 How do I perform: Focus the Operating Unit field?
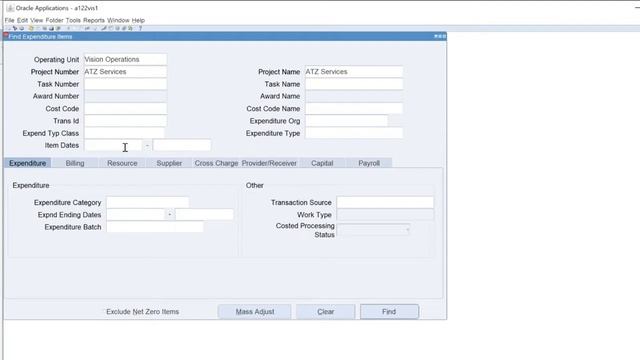[125, 59]
